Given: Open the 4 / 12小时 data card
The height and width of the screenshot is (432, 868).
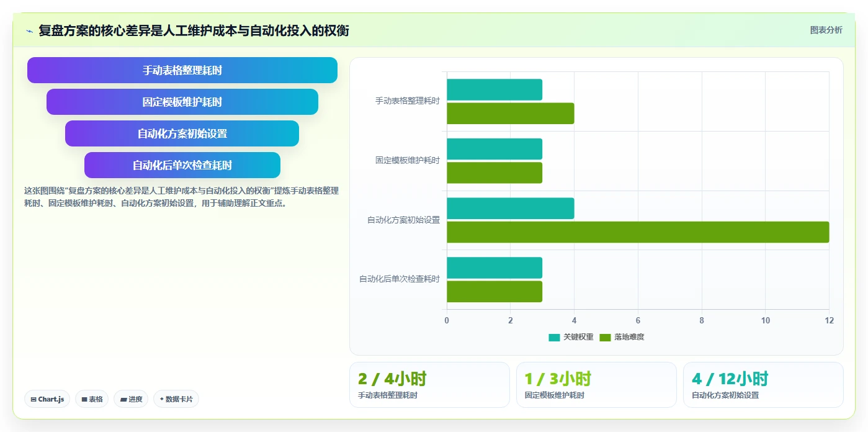Looking at the screenshot, I should pos(763,385).
